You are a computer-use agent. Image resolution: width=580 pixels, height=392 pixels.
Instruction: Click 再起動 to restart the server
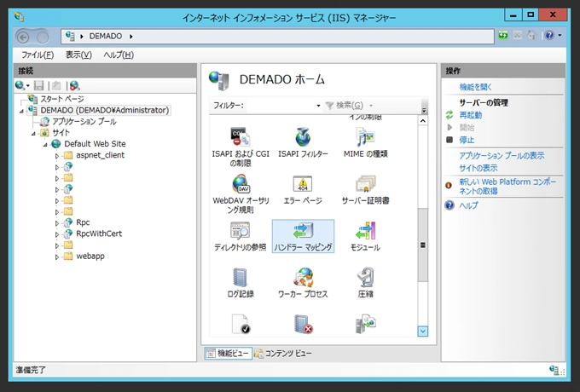[x=470, y=115]
